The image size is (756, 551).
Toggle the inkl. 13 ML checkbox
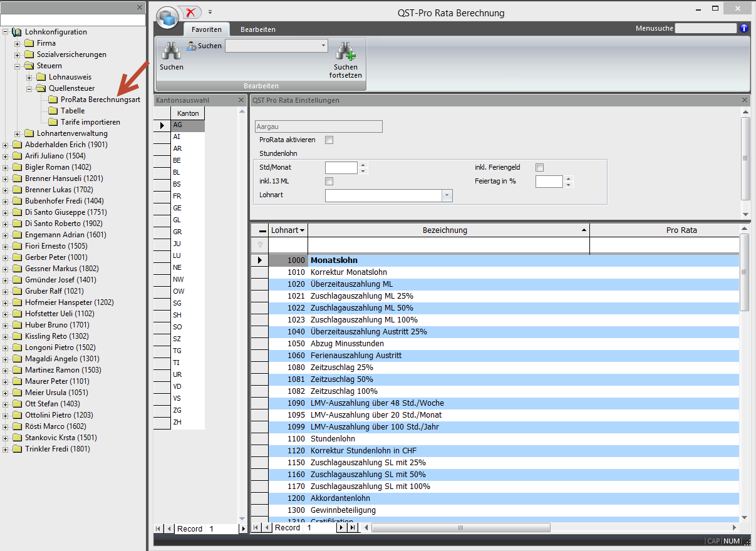[x=329, y=182]
